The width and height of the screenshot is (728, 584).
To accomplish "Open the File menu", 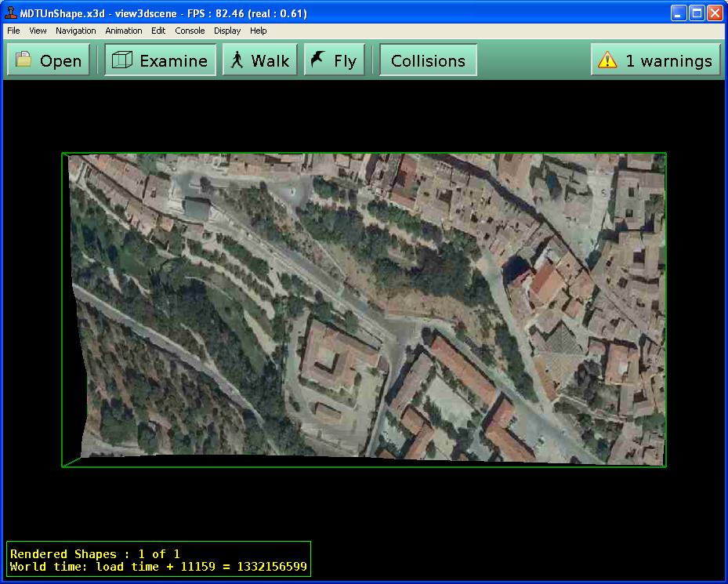I will (13, 31).
